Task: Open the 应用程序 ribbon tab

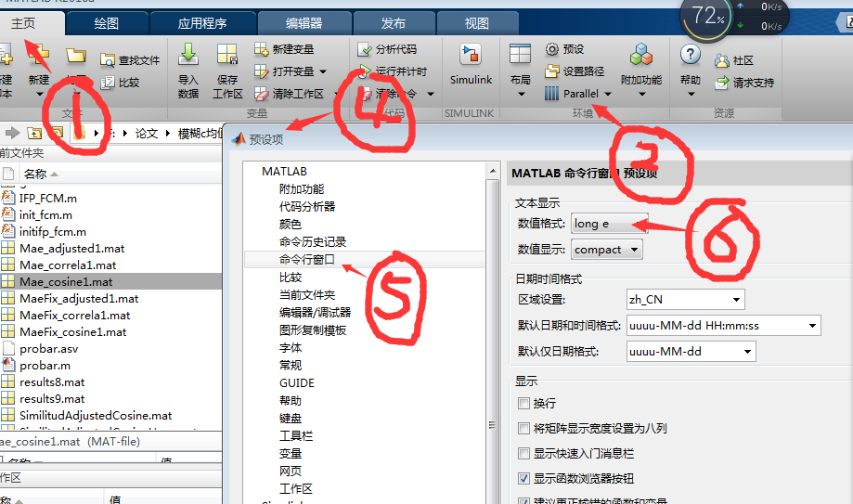Action: 202,23
